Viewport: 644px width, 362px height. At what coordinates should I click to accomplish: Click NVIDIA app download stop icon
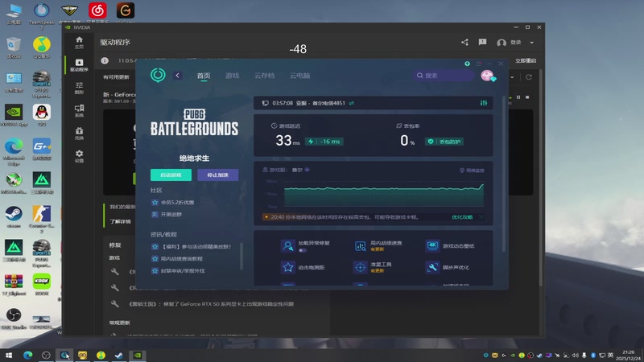click(527, 97)
